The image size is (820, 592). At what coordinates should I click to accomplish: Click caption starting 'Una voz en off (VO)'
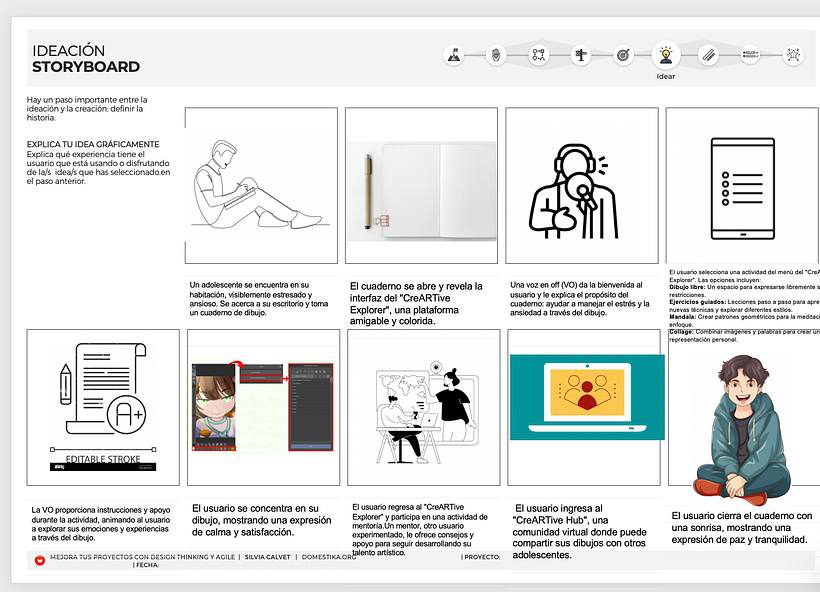(580, 299)
